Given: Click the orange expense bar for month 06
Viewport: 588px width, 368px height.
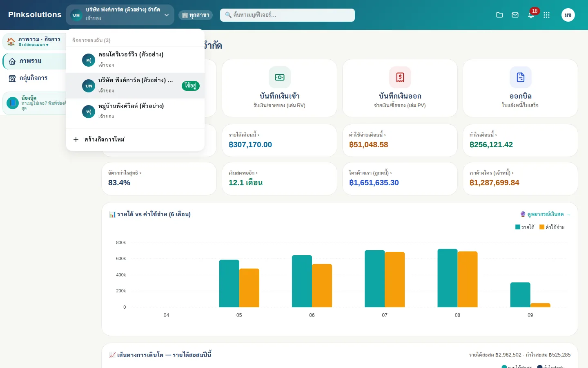Looking at the screenshot, I should (x=322, y=285).
